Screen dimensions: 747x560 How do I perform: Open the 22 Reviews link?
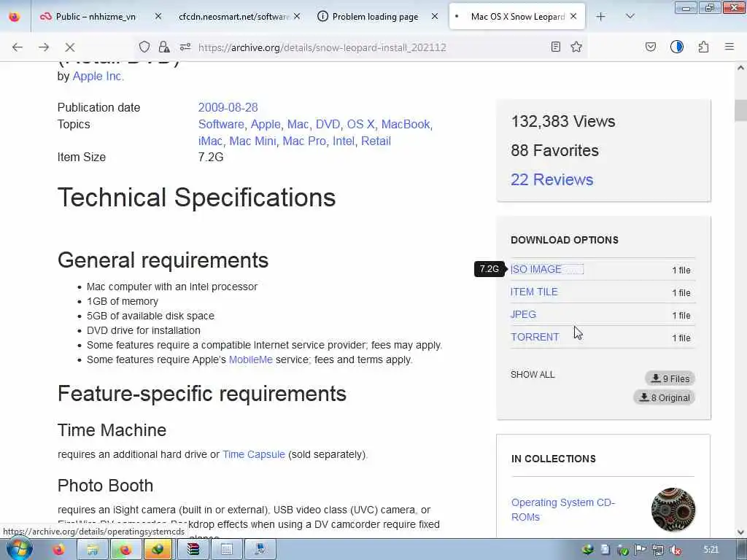pyautogui.click(x=551, y=179)
